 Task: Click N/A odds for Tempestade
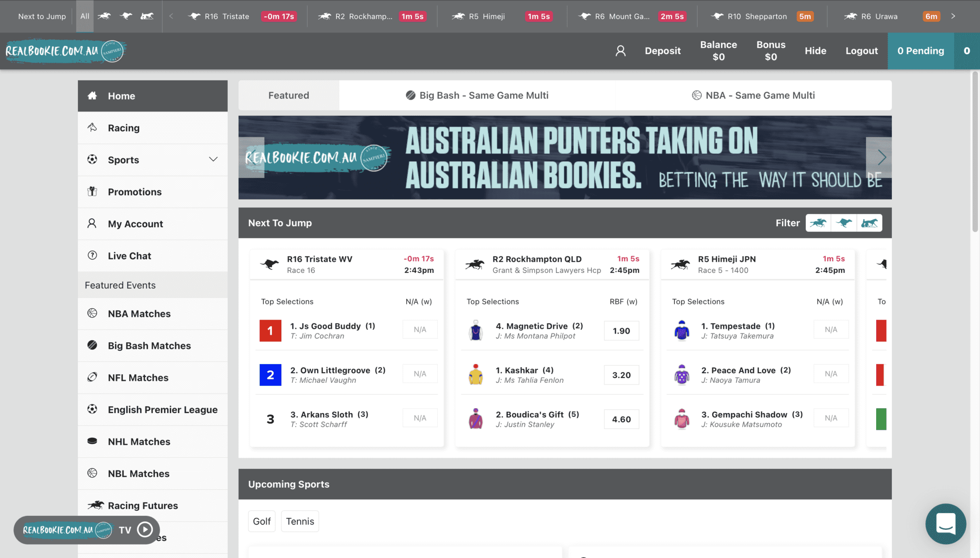pyautogui.click(x=831, y=330)
